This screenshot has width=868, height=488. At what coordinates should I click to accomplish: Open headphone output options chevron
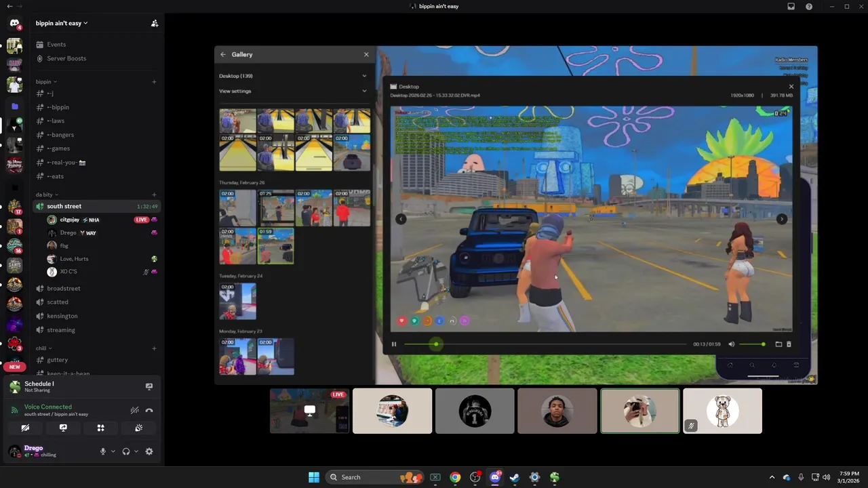click(136, 451)
